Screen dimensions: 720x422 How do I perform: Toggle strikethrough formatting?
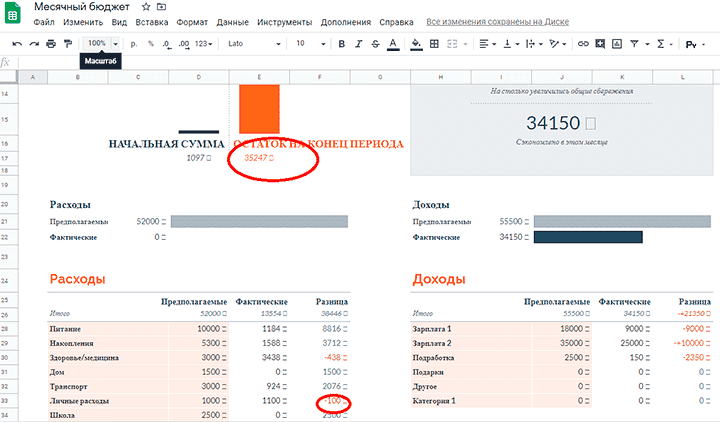374,44
